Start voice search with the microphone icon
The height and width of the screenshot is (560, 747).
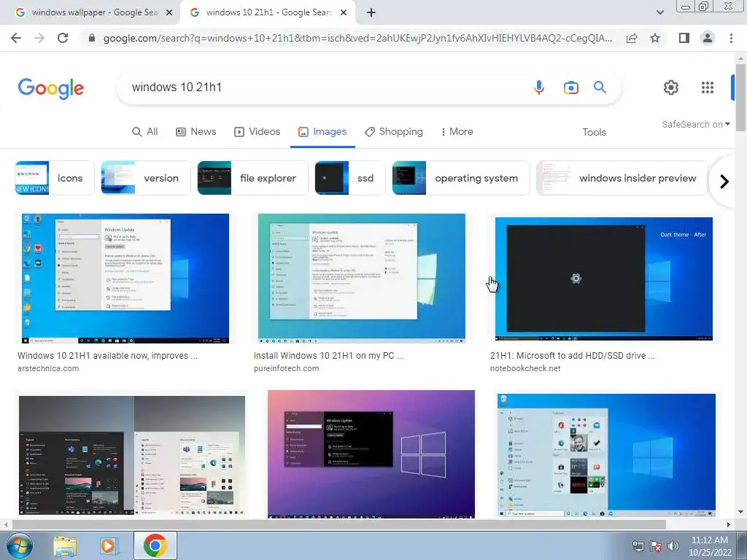(x=539, y=87)
